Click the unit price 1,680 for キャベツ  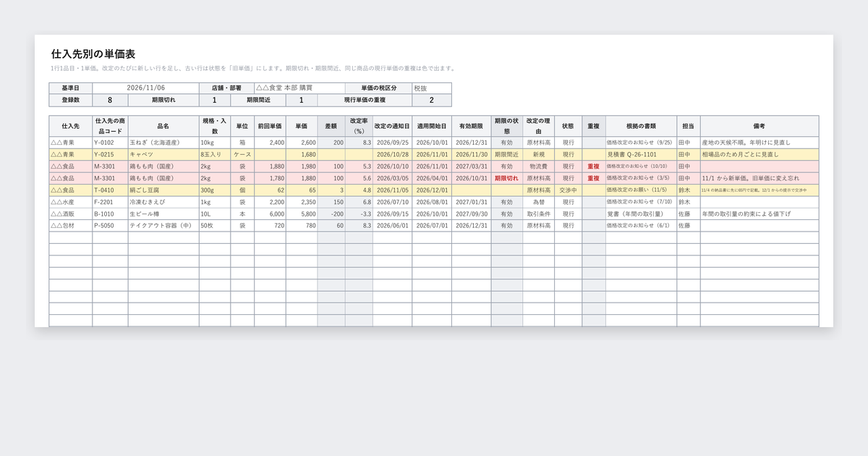click(x=302, y=154)
